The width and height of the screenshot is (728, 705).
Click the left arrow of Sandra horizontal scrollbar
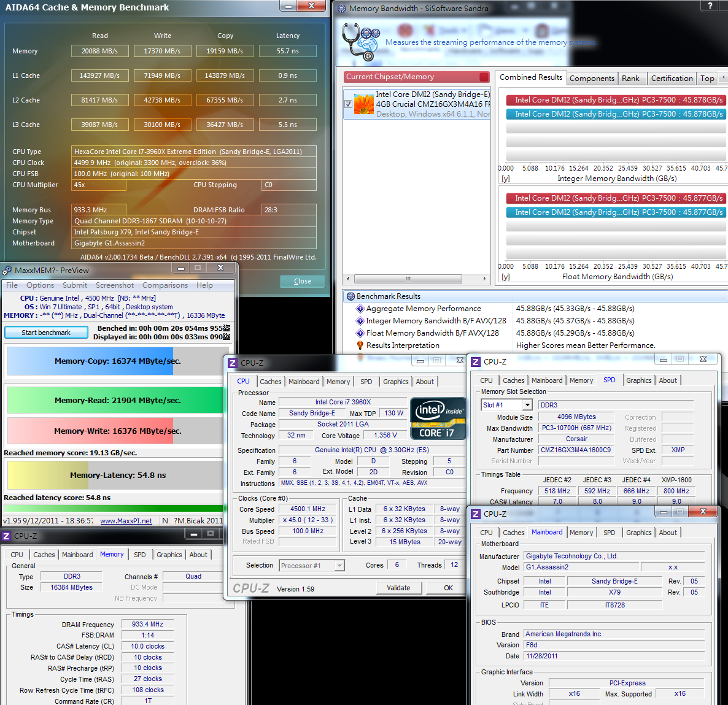tap(348, 279)
